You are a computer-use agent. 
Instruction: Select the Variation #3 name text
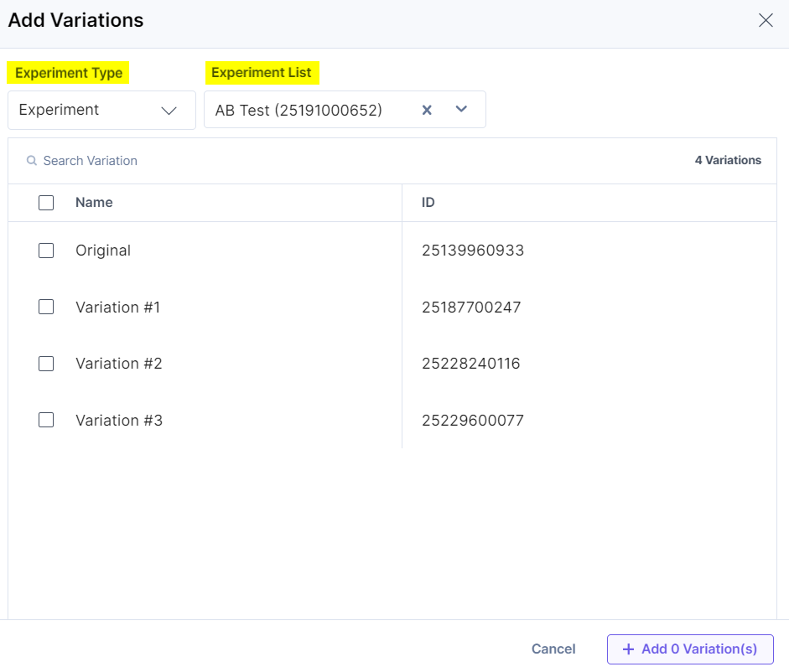click(x=119, y=420)
